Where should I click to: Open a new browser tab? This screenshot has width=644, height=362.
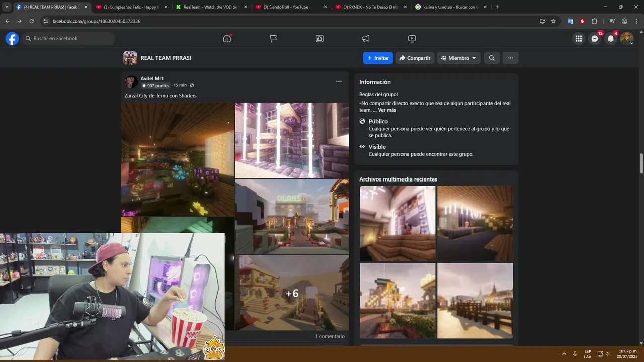click(497, 7)
